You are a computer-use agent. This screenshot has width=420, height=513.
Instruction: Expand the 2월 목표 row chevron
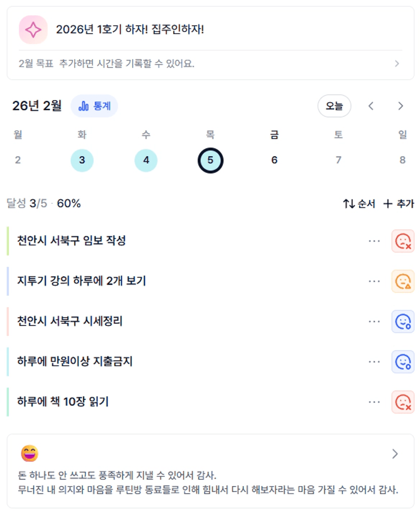coord(397,64)
